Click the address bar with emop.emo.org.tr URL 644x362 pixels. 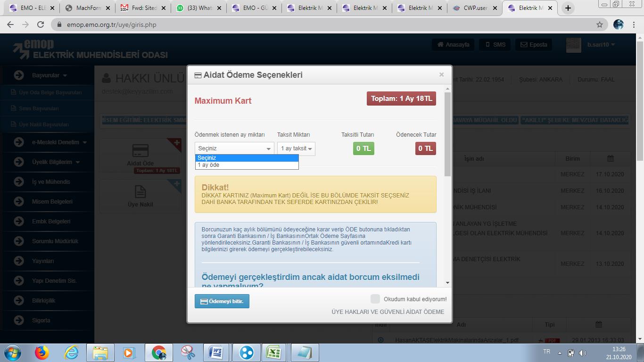pyautogui.click(x=325, y=25)
